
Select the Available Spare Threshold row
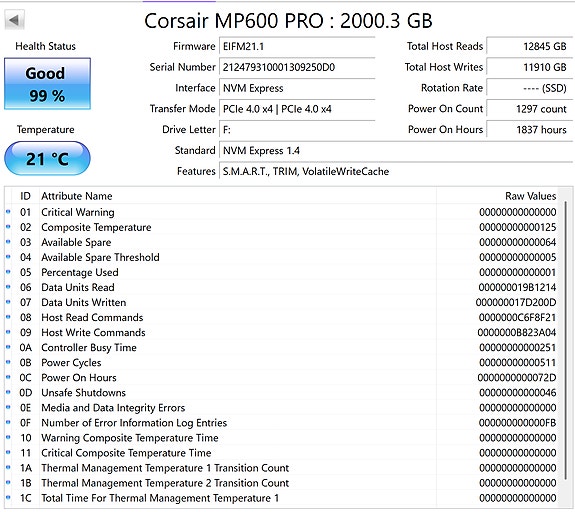(x=281, y=257)
